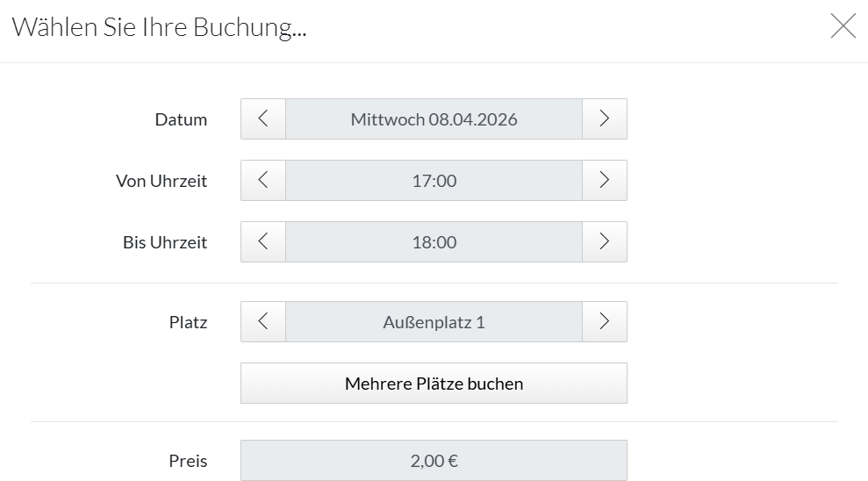Click the Bis Uhrzeit label
This screenshot has height=481, width=868.
point(165,242)
